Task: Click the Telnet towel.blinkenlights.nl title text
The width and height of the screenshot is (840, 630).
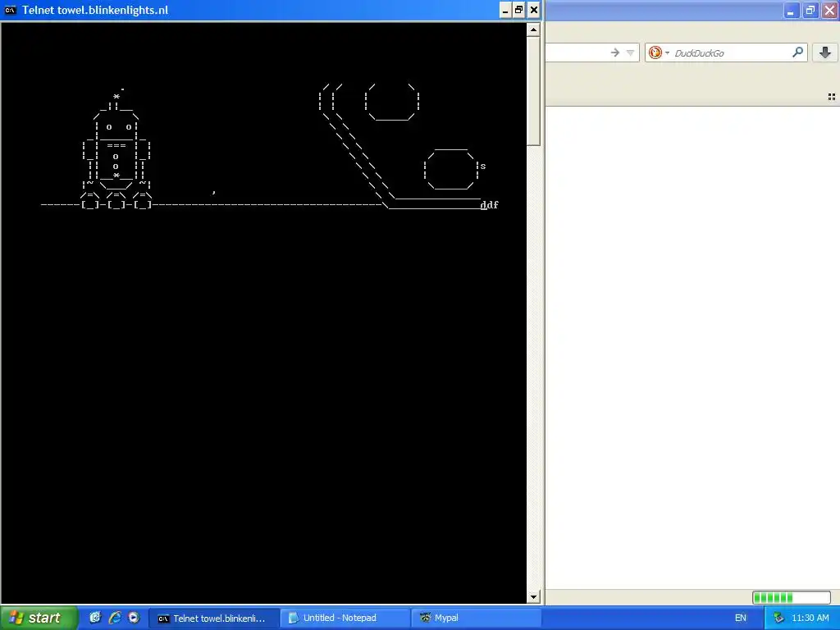Action: coord(95,10)
